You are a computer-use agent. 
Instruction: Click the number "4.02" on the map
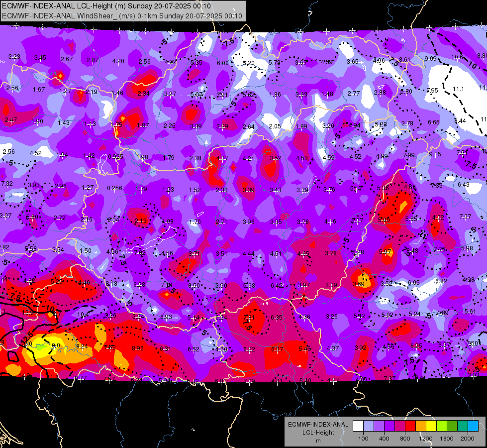click(x=438, y=218)
